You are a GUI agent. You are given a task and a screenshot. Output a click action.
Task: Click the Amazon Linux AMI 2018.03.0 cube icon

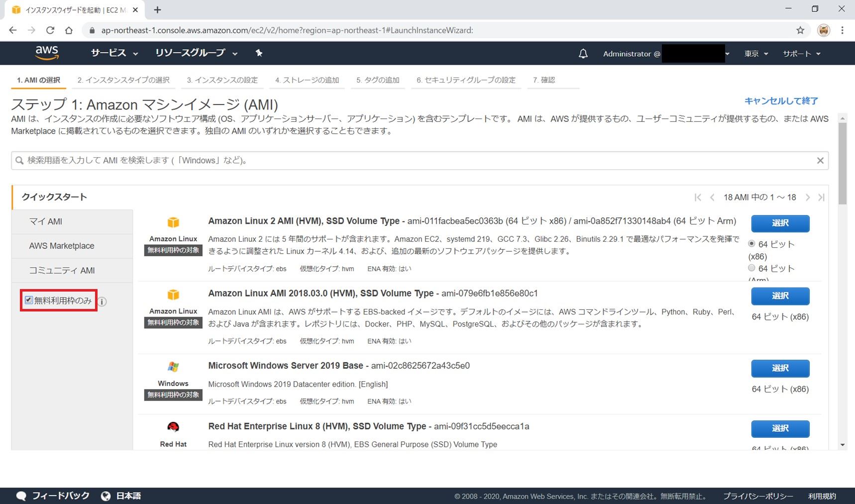[173, 295]
